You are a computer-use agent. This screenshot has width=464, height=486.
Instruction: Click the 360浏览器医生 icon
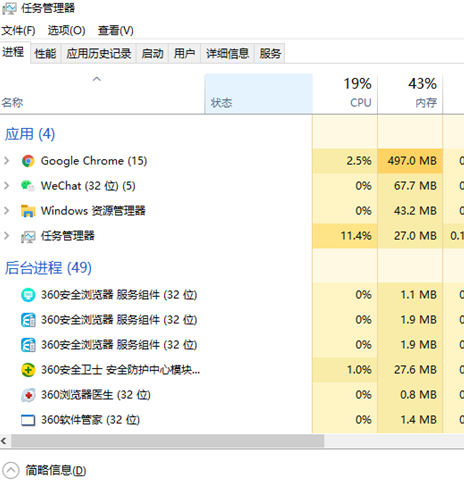28,395
